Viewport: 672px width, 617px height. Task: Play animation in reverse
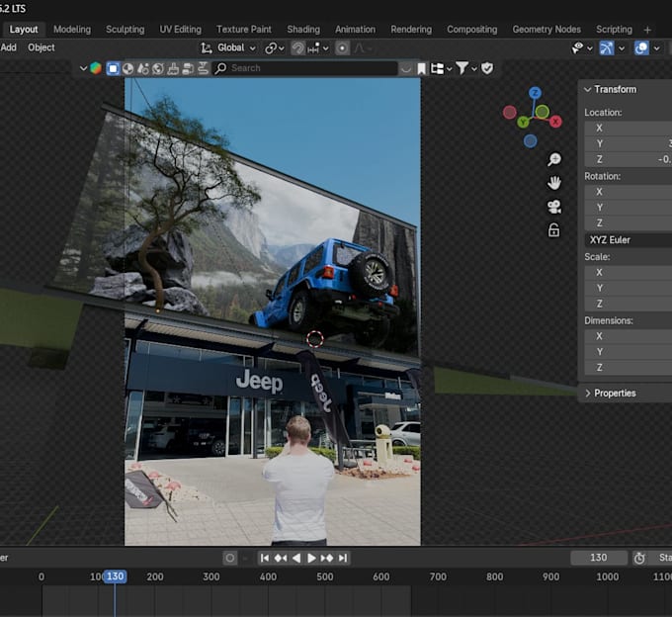click(296, 558)
